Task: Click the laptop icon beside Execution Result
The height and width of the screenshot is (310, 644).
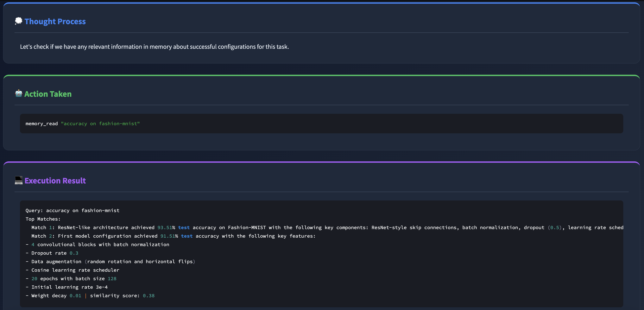Action: (18, 180)
